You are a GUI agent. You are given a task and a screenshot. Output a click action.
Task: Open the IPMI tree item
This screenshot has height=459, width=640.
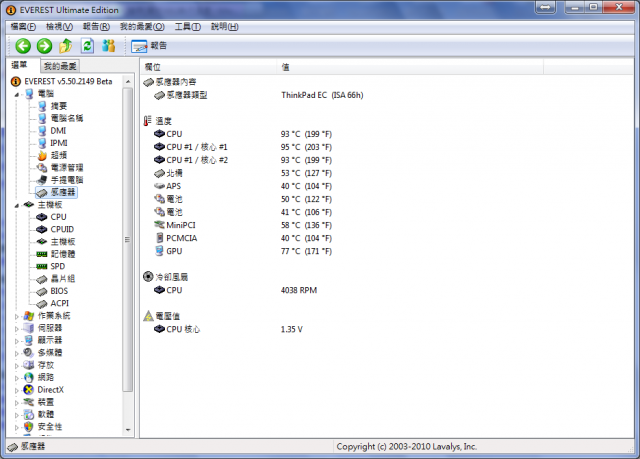53,143
